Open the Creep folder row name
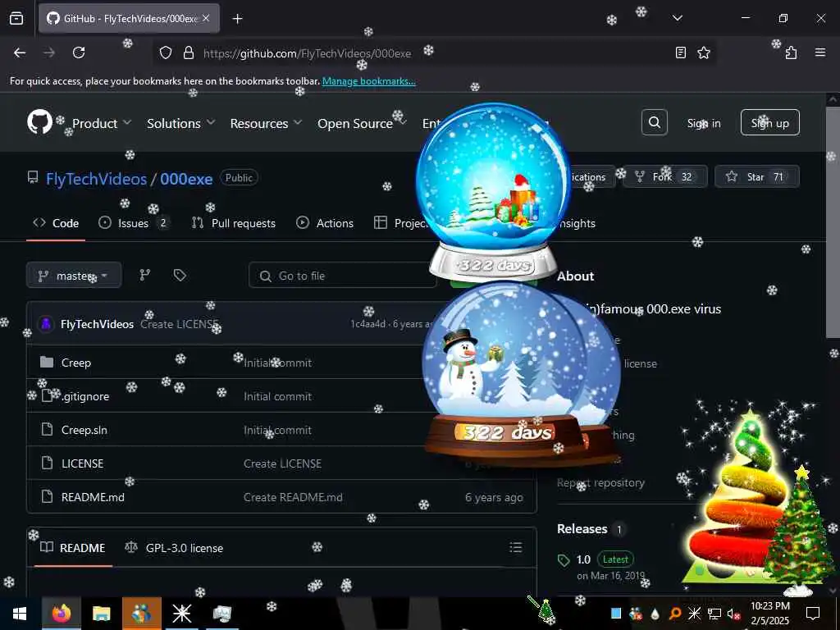Screen dimensions: 840x630 tap(76, 363)
